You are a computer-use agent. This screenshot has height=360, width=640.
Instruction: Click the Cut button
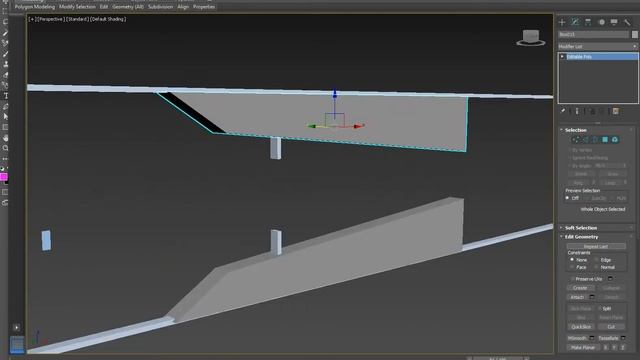click(611, 327)
